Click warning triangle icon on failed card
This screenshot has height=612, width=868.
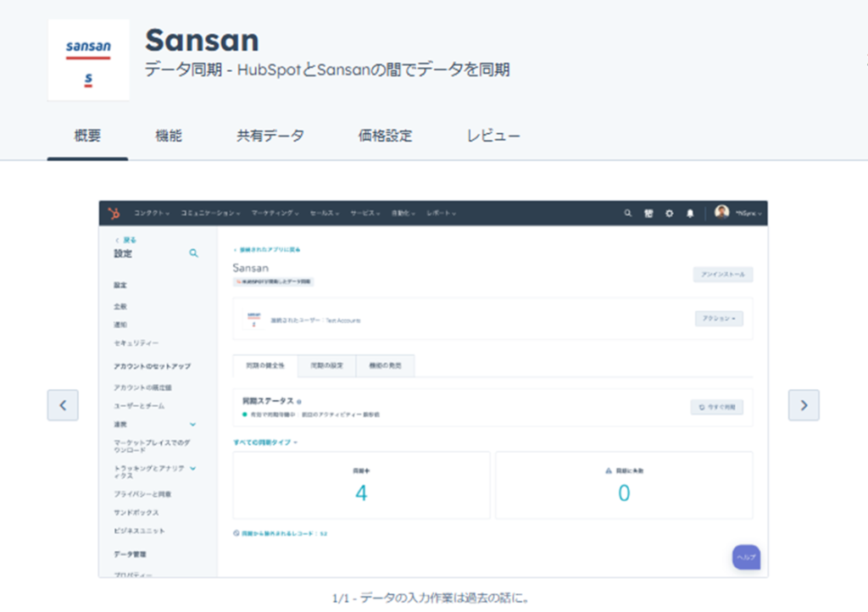pos(609,470)
